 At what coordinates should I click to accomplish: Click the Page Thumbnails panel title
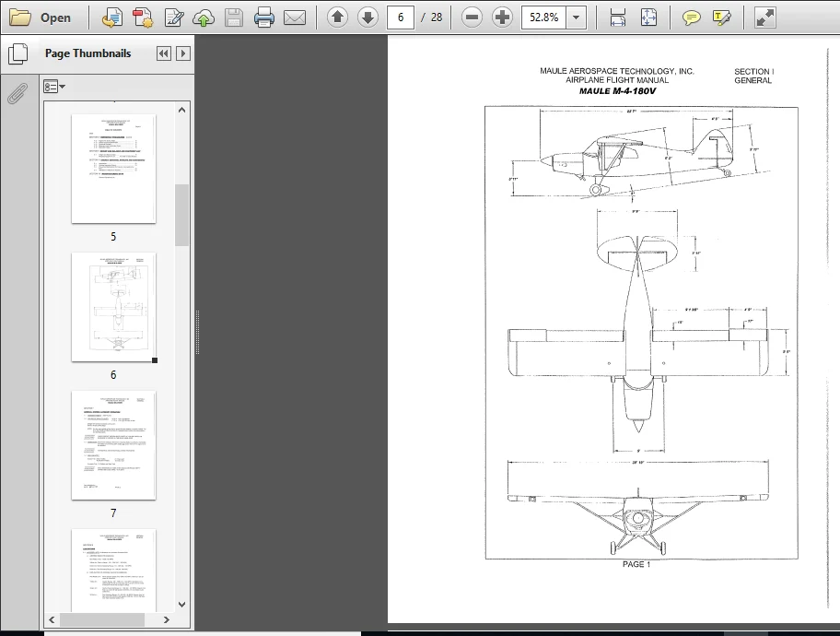(x=87, y=53)
